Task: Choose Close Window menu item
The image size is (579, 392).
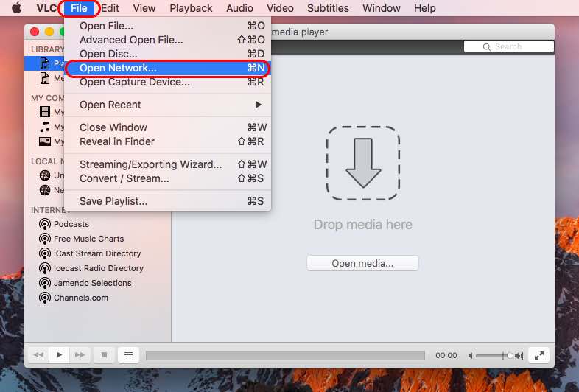Action: [x=168, y=127]
